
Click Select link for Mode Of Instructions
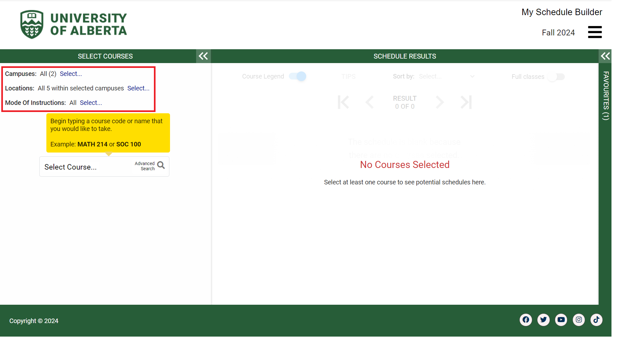coord(91,103)
